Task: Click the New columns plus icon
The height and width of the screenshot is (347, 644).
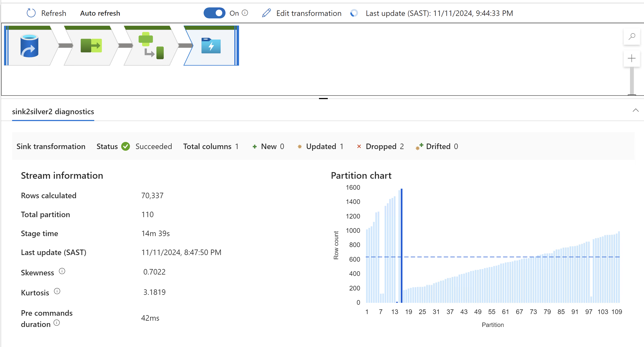Action: tap(255, 147)
